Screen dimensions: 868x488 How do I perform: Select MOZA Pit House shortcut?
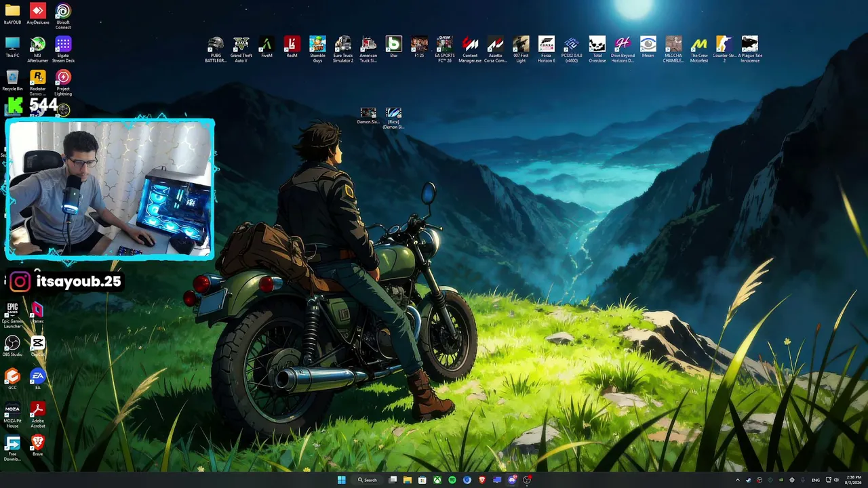pyautogui.click(x=12, y=415)
